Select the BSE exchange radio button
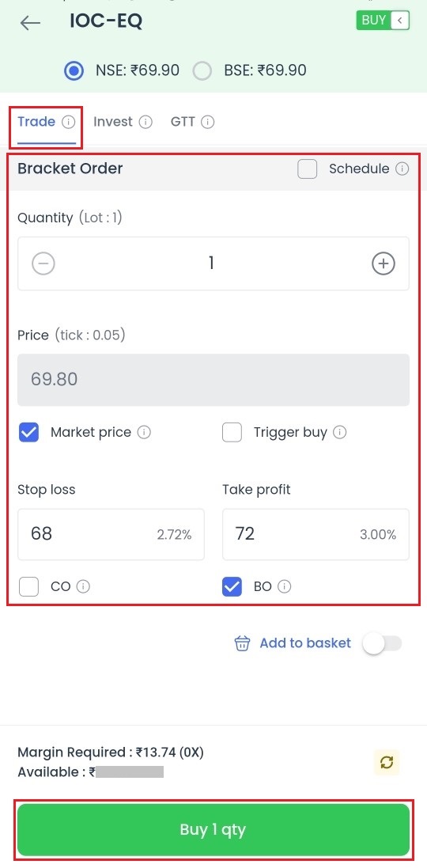The image size is (427, 868). click(202, 71)
